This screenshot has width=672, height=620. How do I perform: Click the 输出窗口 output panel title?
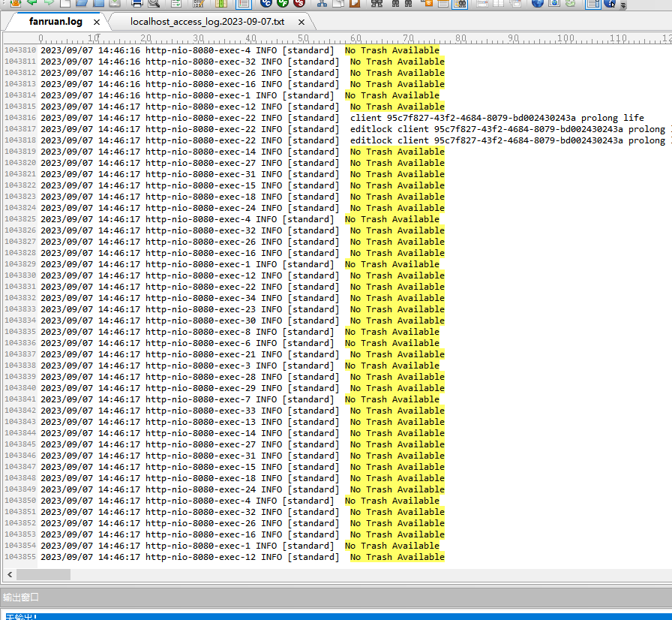(20, 597)
